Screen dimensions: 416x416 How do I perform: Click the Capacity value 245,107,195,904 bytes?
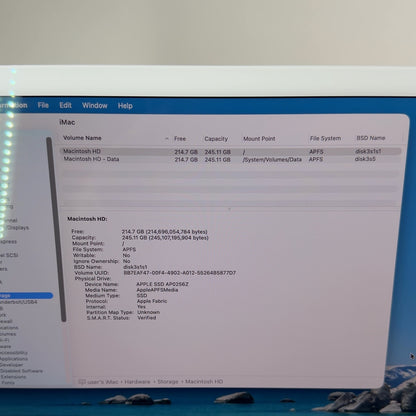[165, 238]
